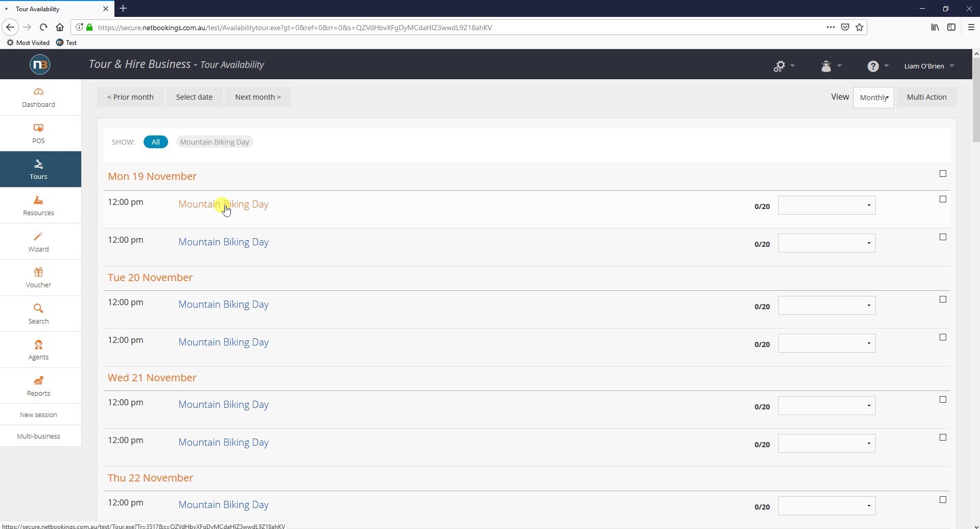Open the Firefox hamburger menu

(x=971, y=27)
